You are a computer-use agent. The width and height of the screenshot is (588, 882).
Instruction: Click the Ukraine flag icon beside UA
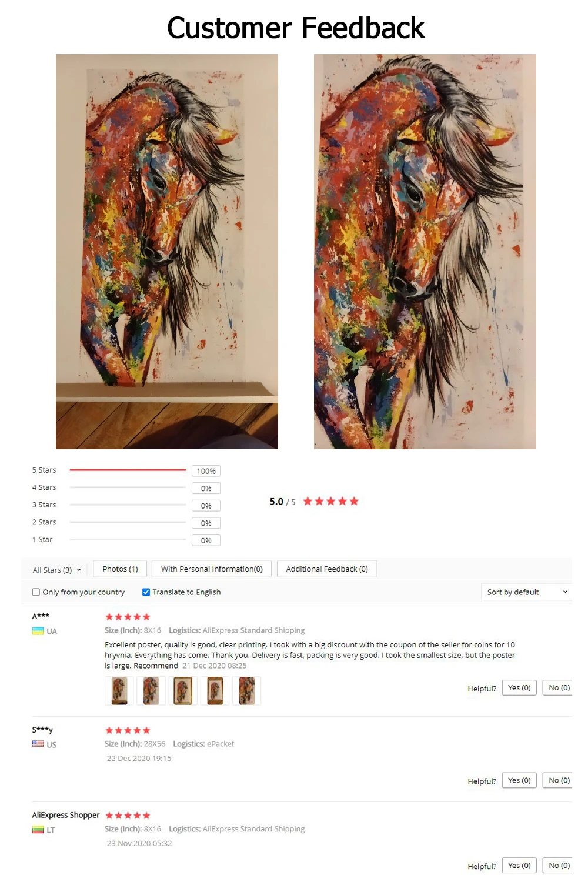[38, 631]
